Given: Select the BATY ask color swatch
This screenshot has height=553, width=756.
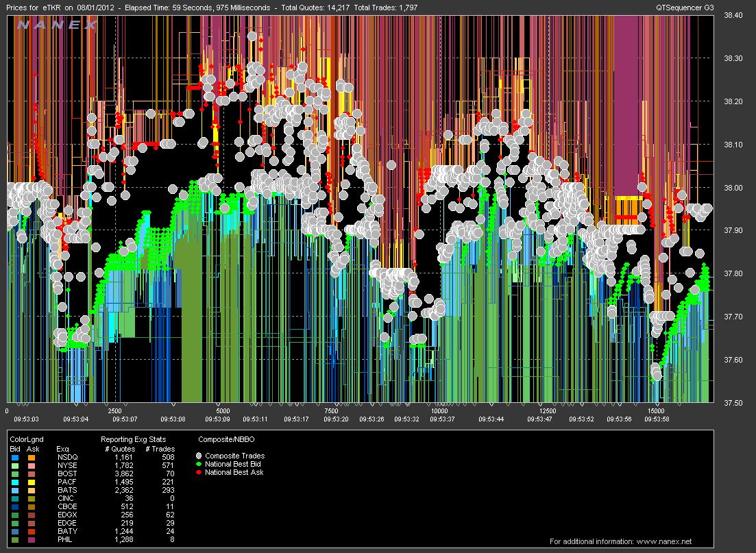Looking at the screenshot, I should point(32,531).
